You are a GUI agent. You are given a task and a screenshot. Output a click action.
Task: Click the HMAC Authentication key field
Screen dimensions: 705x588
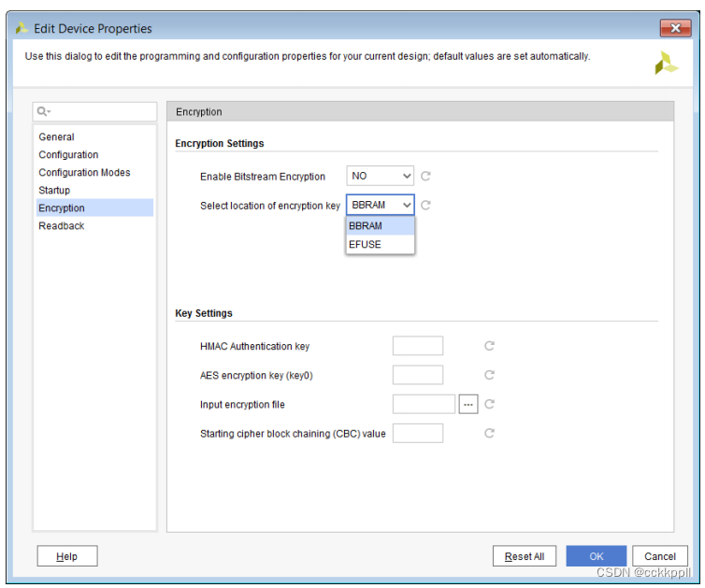pyautogui.click(x=418, y=346)
